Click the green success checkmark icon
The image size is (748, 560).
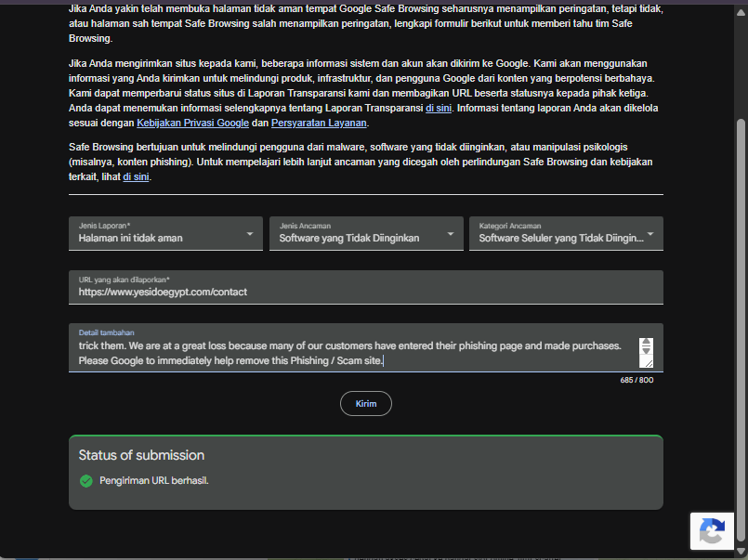point(86,481)
